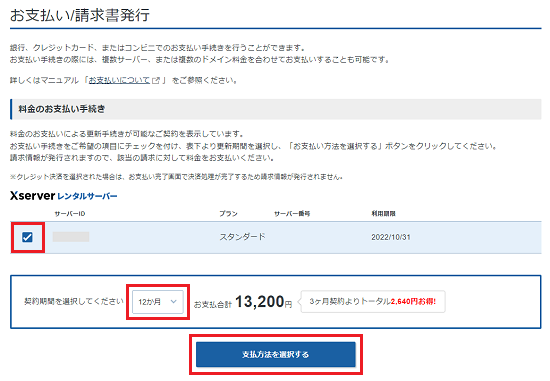Open the お支払いについて manual link
The height and width of the screenshot is (381, 550).
(119, 80)
